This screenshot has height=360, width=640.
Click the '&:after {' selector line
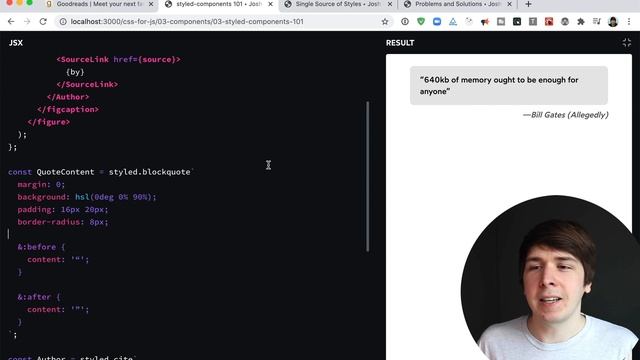click(x=39, y=297)
